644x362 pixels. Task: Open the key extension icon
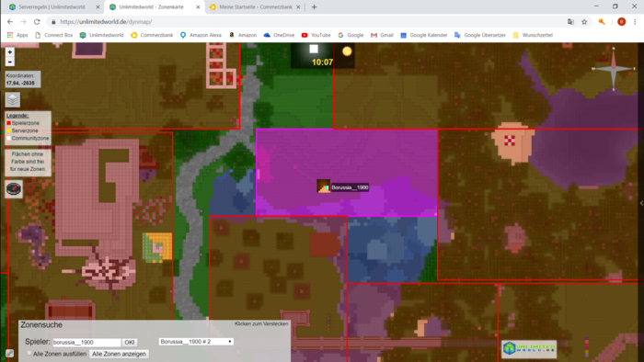coord(602,22)
